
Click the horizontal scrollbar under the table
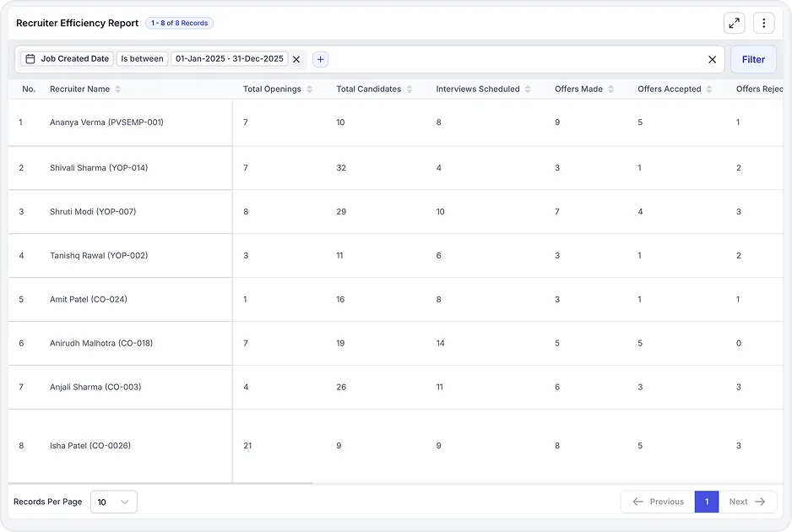(x=160, y=484)
